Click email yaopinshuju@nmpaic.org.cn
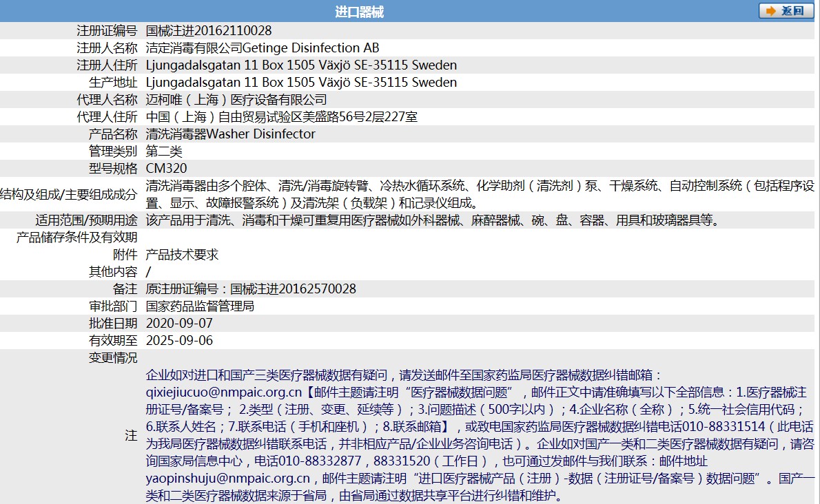This screenshot has width=820, height=504. click(x=228, y=479)
